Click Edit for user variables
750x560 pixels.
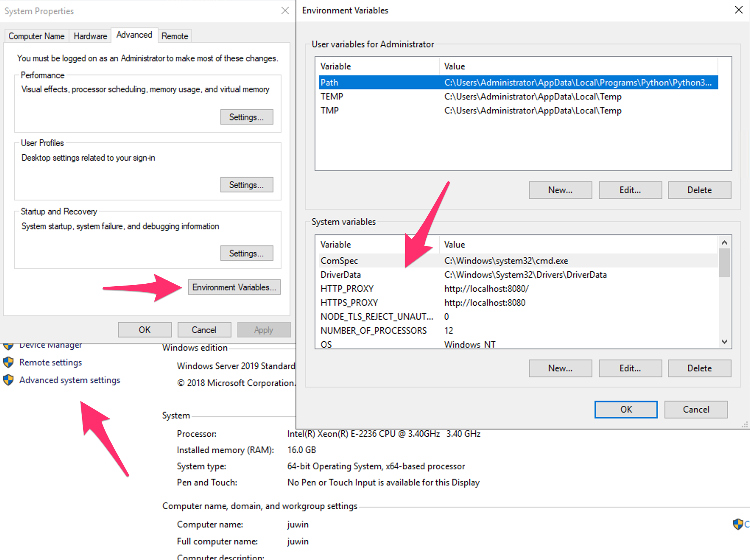click(630, 190)
